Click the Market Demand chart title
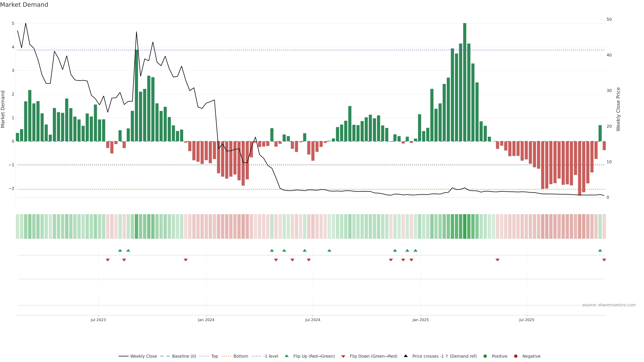 point(24,5)
